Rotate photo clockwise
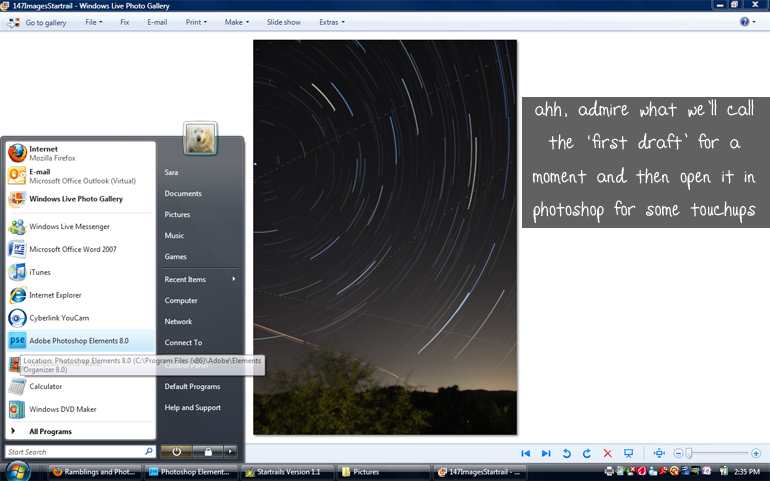770x481 pixels. click(587, 453)
